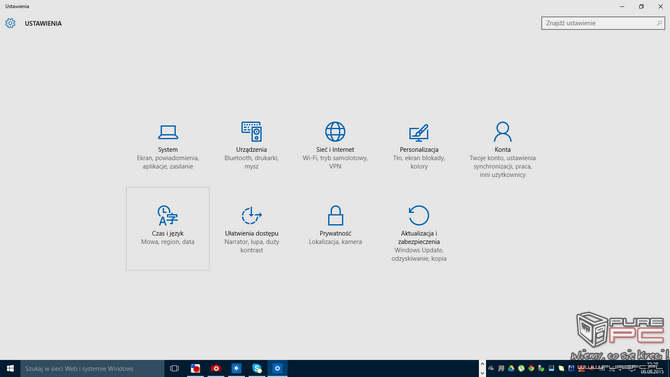
Task: Open the Windows Start button
Action: (10, 368)
